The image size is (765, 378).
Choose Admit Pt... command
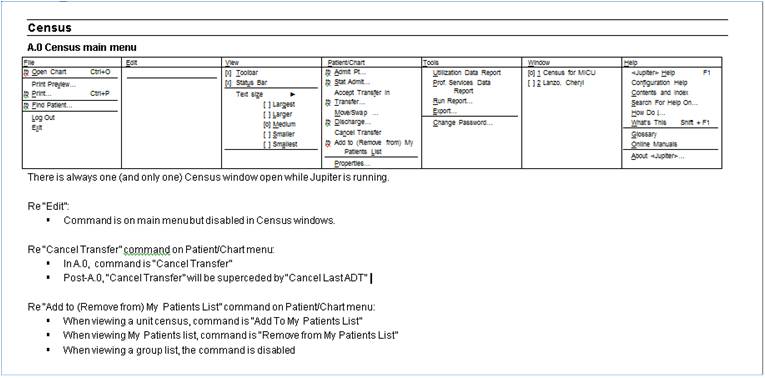[x=346, y=72]
